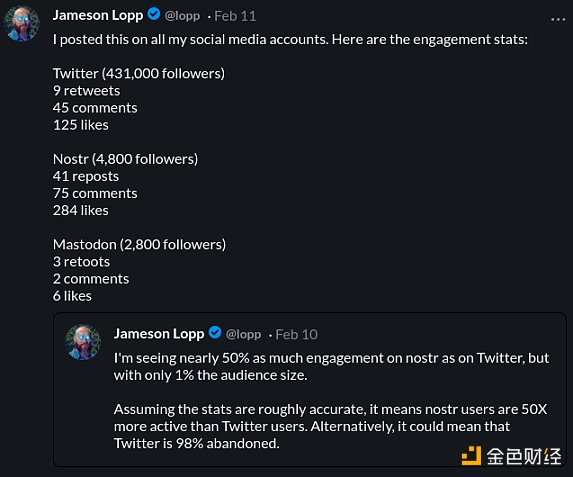Click the 金色财经 watermark text
This screenshot has height=477, width=573.
(x=524, y=456)
